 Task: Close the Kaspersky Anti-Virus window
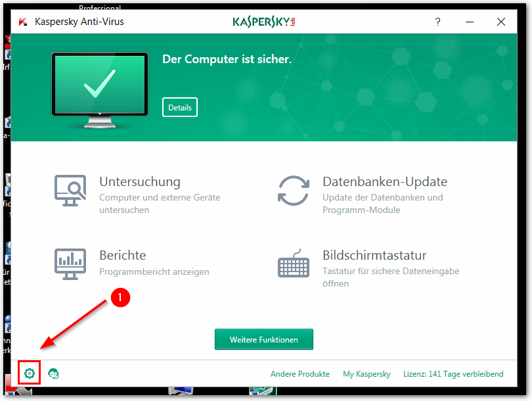[x=500, y=22]
